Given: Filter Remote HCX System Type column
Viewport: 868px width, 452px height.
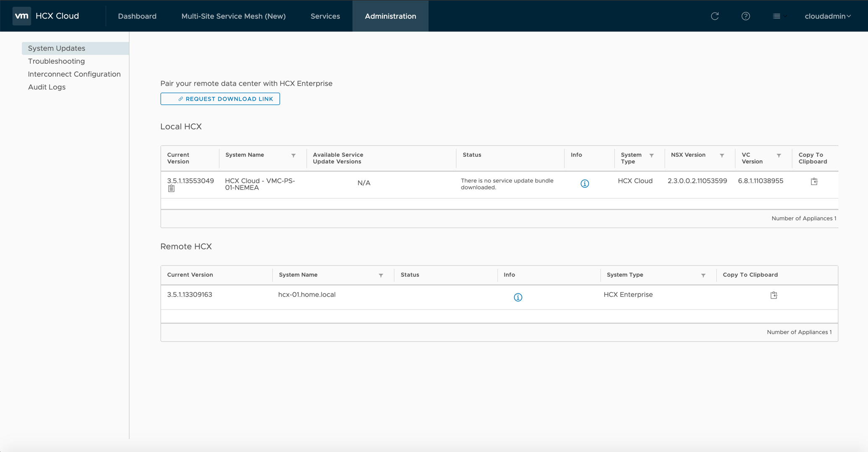Looking at the screenshot, I should tap(703, 275).
